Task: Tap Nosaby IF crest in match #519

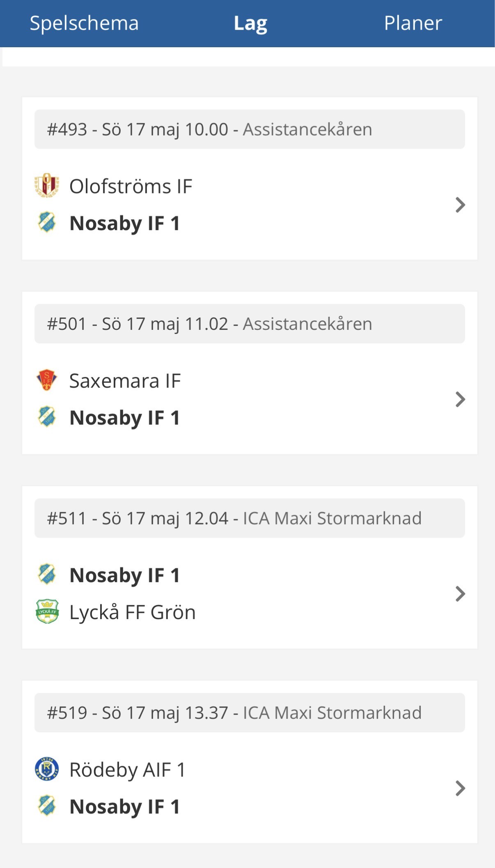Action: (x=47, y=806)
